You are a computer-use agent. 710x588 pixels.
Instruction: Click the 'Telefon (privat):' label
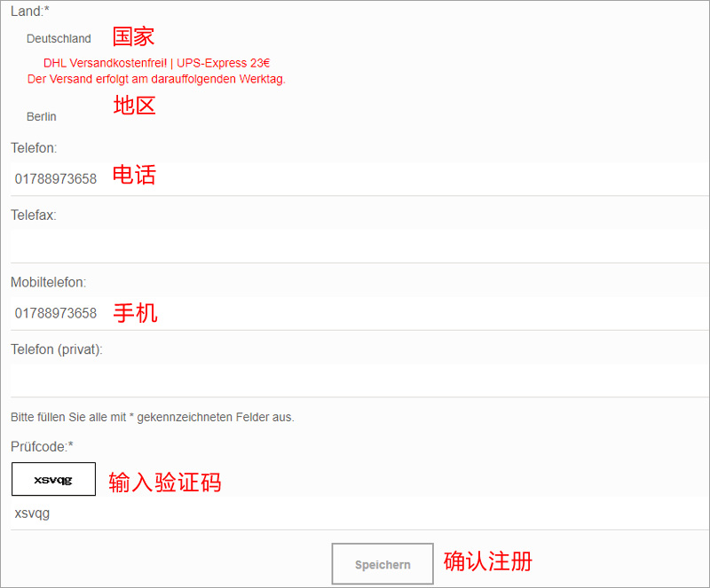(x=57, y=349)
